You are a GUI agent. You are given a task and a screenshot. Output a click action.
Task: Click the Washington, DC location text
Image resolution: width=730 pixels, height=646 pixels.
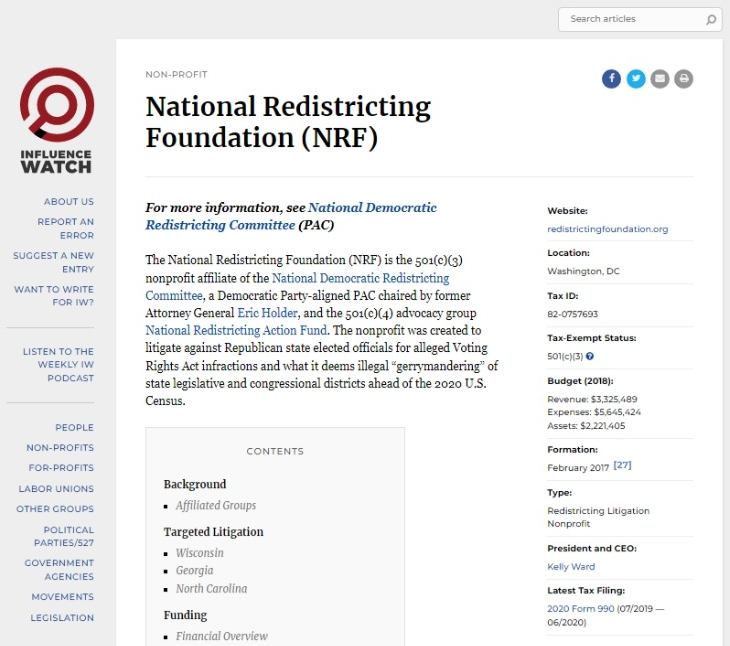coord(583,271)
